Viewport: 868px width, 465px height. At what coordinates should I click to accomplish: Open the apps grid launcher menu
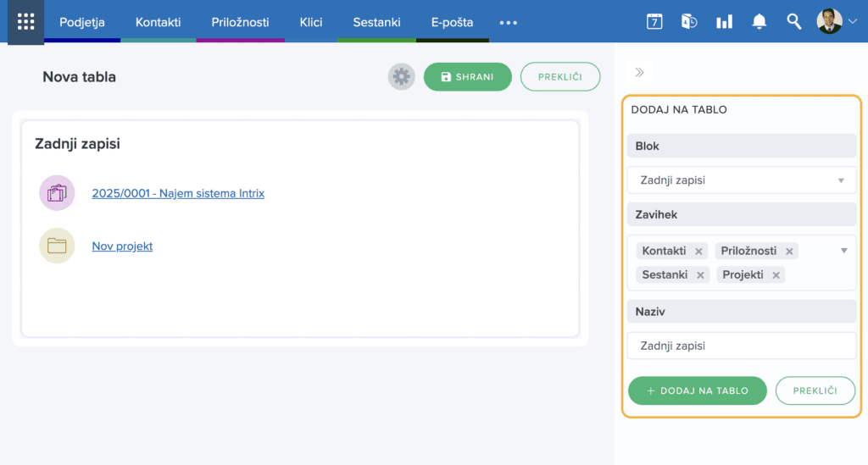[25, 22]
